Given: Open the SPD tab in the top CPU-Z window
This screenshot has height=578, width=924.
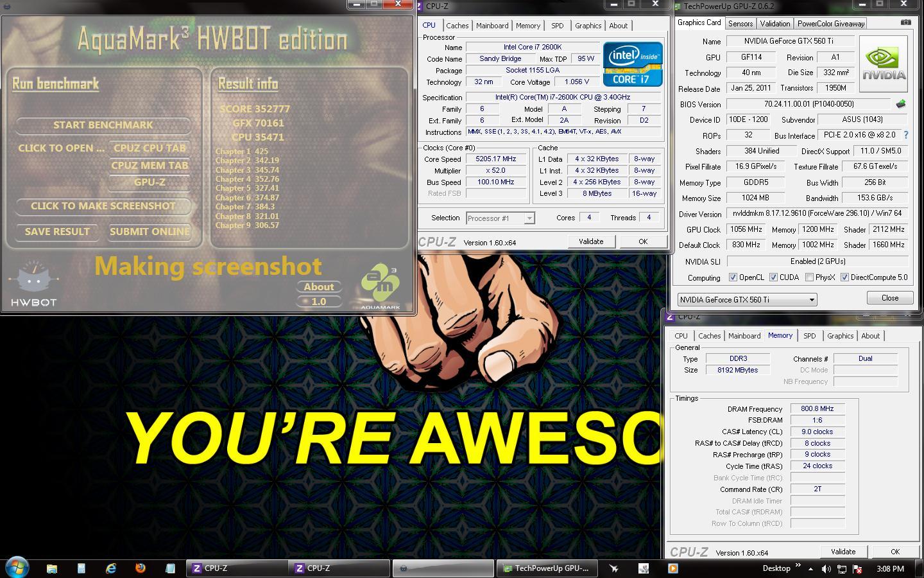Looking at the screenshot, I should click(557, 26).
